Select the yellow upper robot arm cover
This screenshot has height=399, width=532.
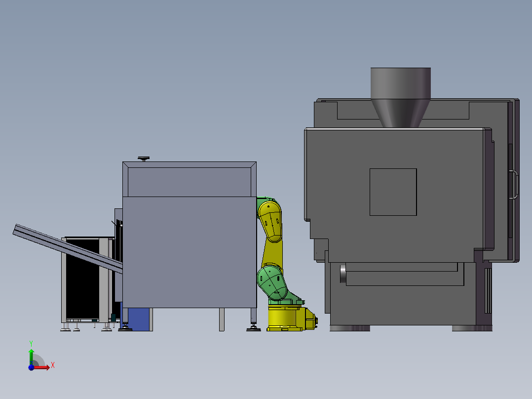click(270, 221)
